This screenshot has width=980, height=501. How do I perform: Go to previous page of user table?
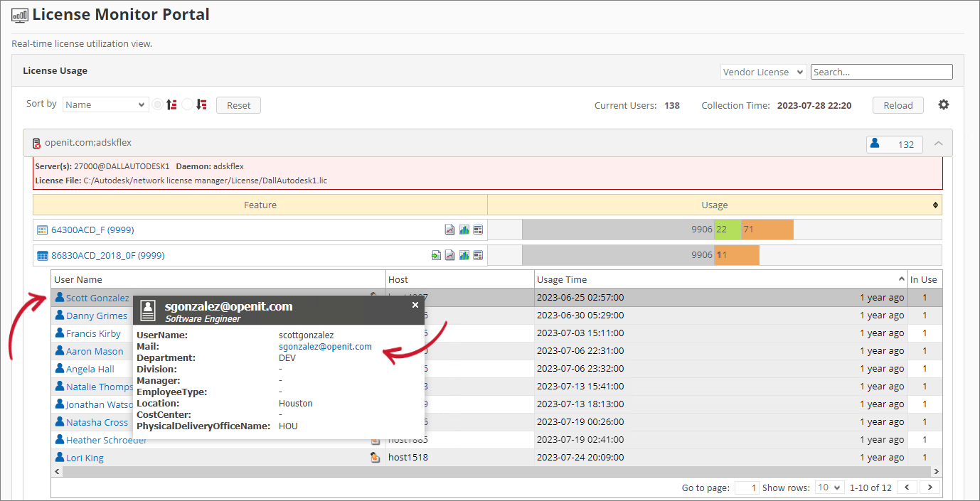click(907, 487)
